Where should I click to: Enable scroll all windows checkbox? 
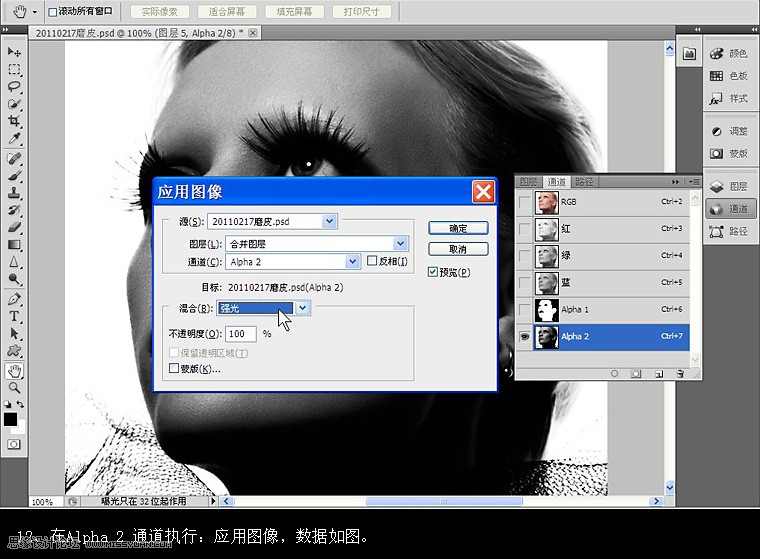click(x=52, y=12)
